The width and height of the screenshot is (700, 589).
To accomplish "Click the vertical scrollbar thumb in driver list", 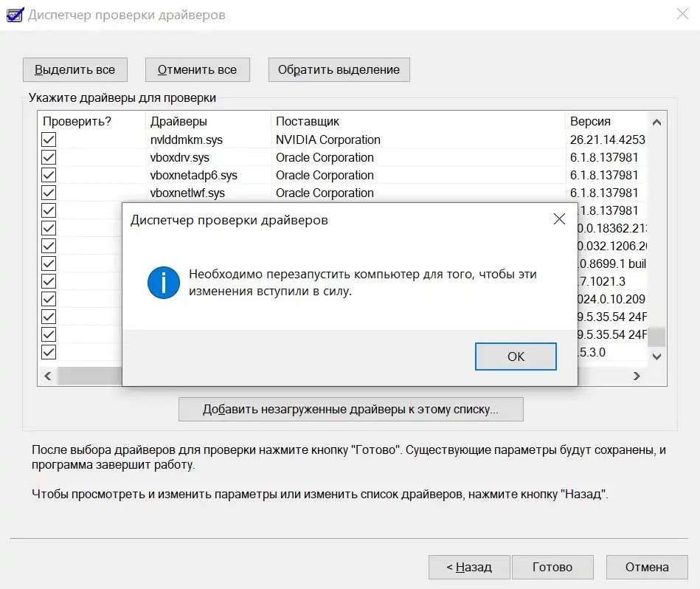I will 656,337.
